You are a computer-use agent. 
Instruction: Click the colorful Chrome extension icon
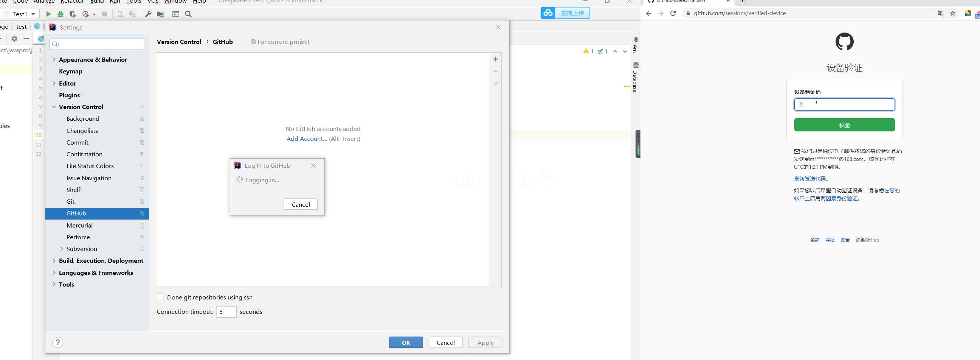point(968,13)
